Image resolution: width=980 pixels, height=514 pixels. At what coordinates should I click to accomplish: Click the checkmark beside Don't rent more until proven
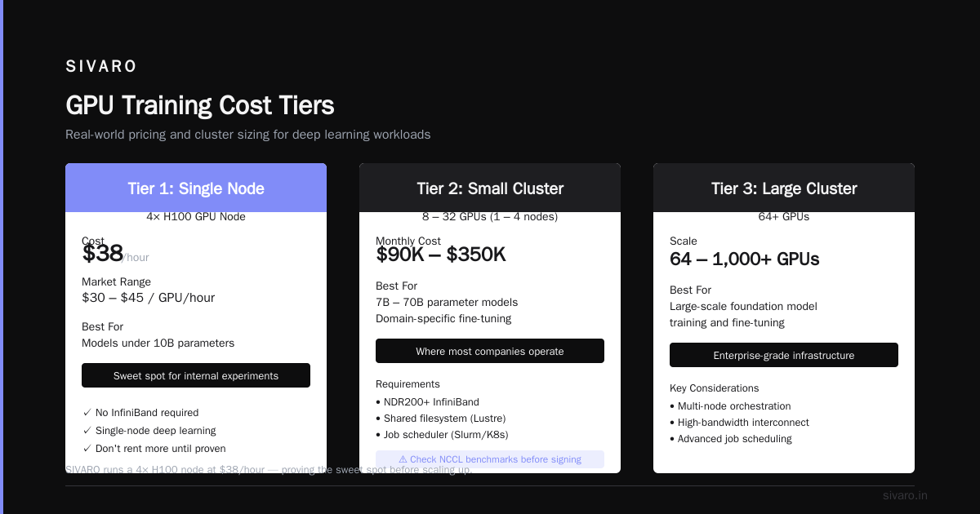click(x=87, y=449)
